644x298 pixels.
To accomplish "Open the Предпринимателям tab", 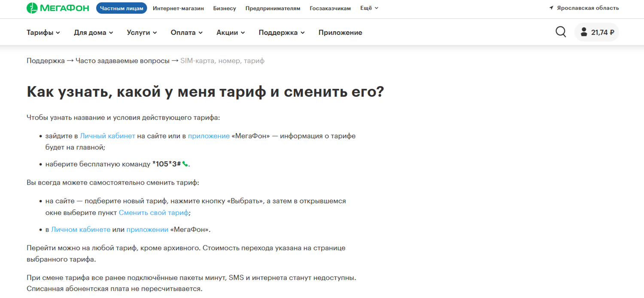I will [x=273, y=8].
